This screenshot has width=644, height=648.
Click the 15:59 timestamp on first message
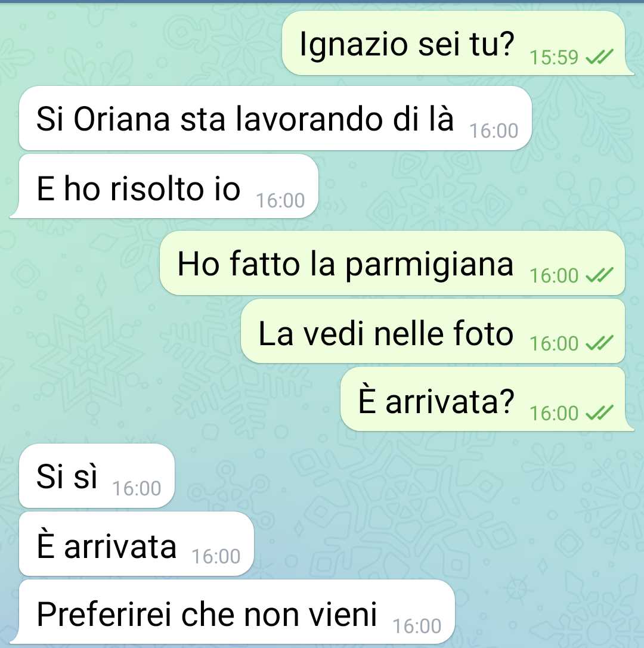pos(554,57)
